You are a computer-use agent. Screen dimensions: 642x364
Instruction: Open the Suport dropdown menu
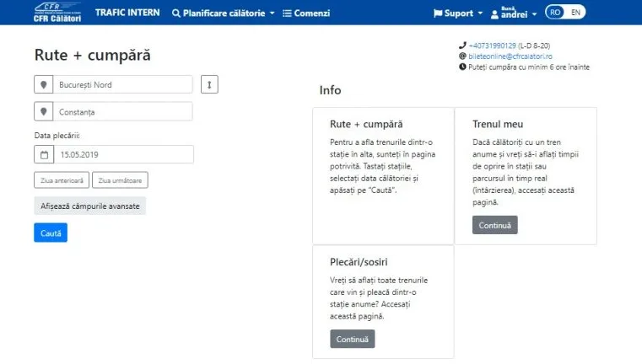458,13
